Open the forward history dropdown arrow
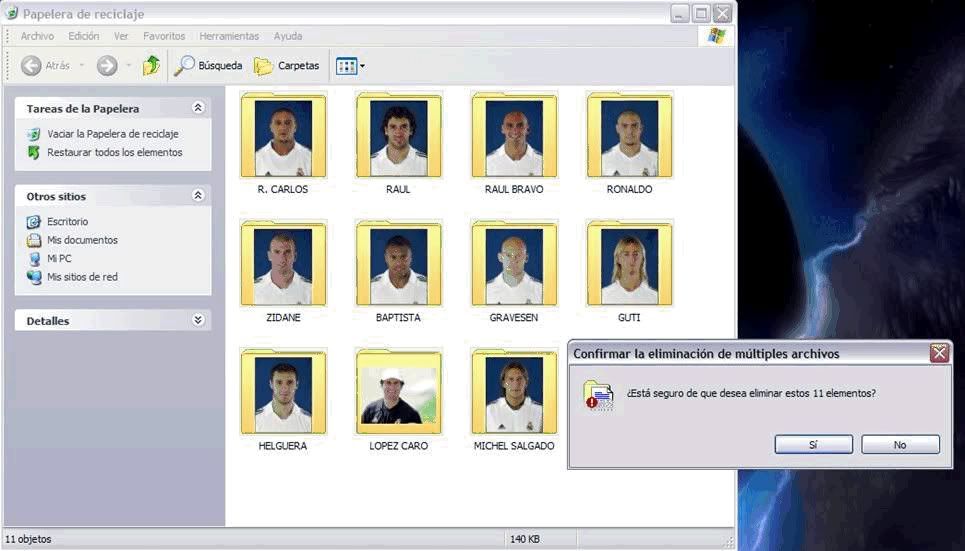 [x=129, y=65]
